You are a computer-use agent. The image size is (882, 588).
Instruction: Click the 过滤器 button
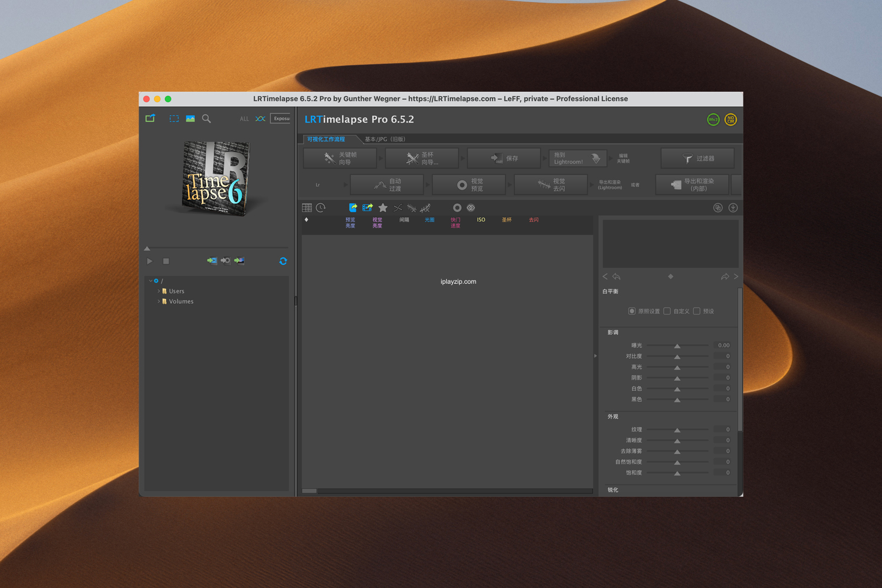click(698, 158)
